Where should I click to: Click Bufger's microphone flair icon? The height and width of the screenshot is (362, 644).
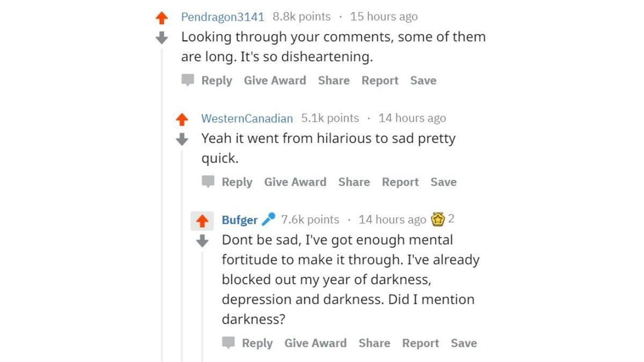[x=269, y=219]
